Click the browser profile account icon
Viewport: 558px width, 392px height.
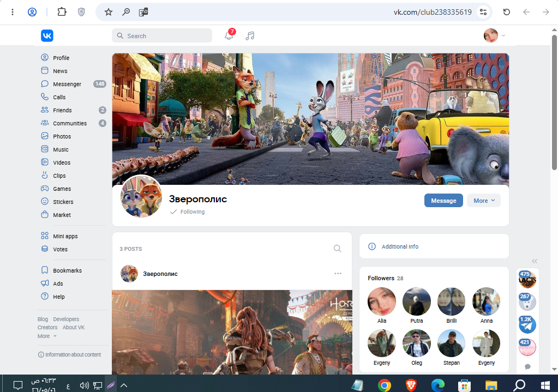tap(32, 12)
